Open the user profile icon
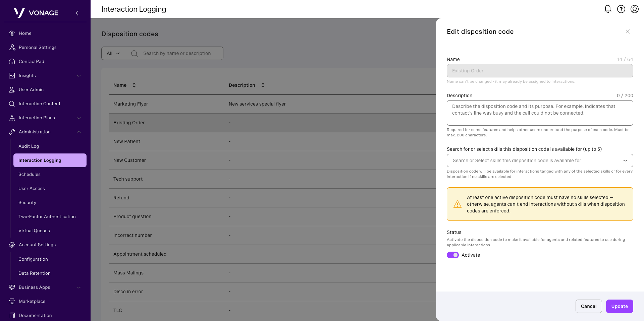The image size is (644, 321). click(634, 9)
